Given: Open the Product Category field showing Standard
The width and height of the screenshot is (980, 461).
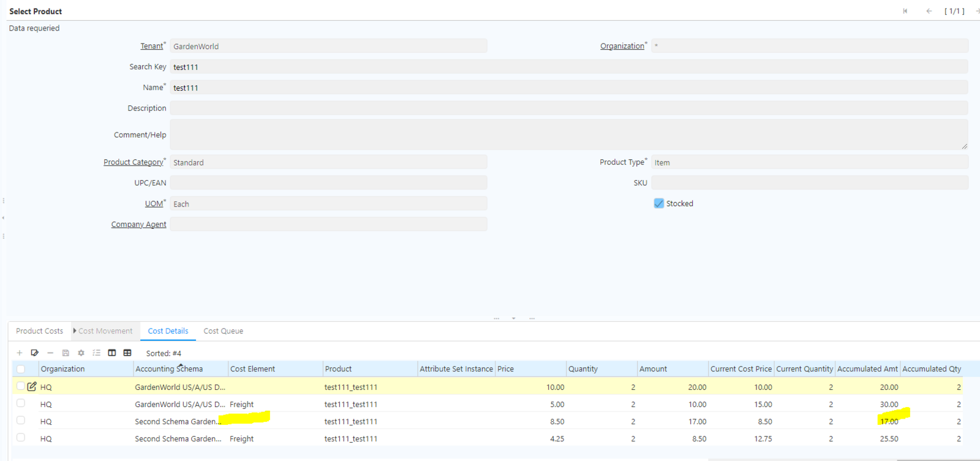Looking at the screenshot, I should (328, 162).
